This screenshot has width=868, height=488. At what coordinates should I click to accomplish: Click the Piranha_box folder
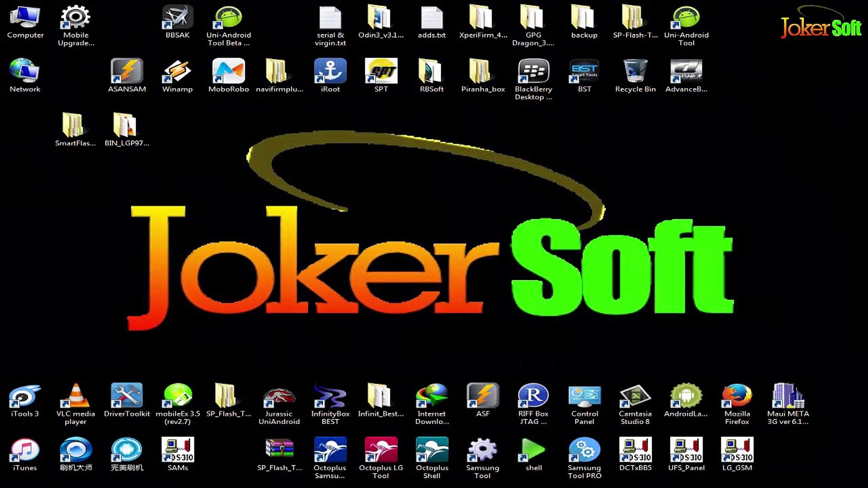(482, 71)
